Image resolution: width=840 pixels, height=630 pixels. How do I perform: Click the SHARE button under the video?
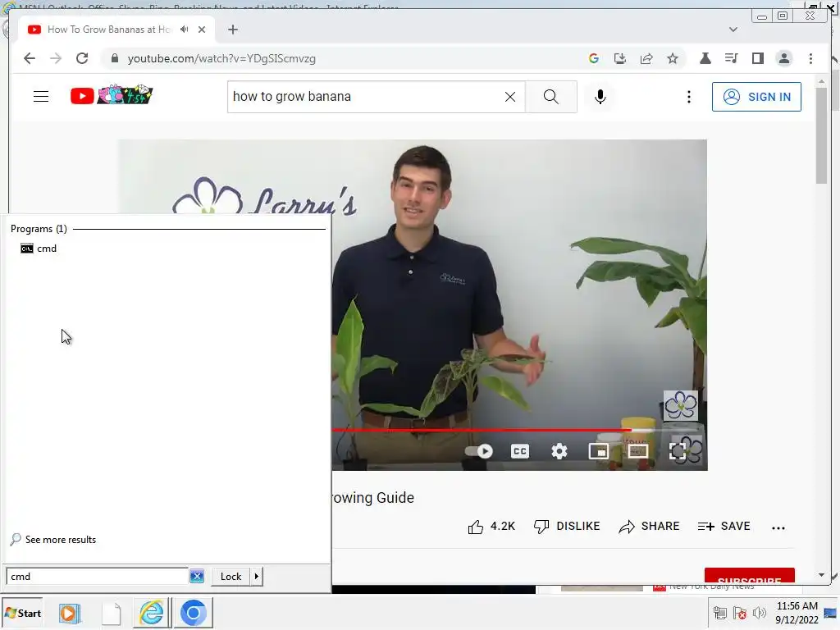point(649,527)
